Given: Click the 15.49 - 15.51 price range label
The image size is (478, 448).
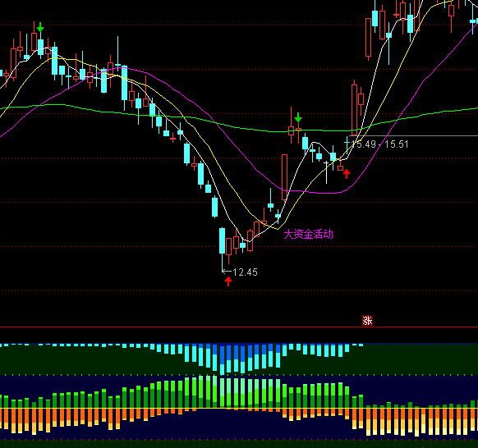Looking at the screenshot, I should point(379,144).
